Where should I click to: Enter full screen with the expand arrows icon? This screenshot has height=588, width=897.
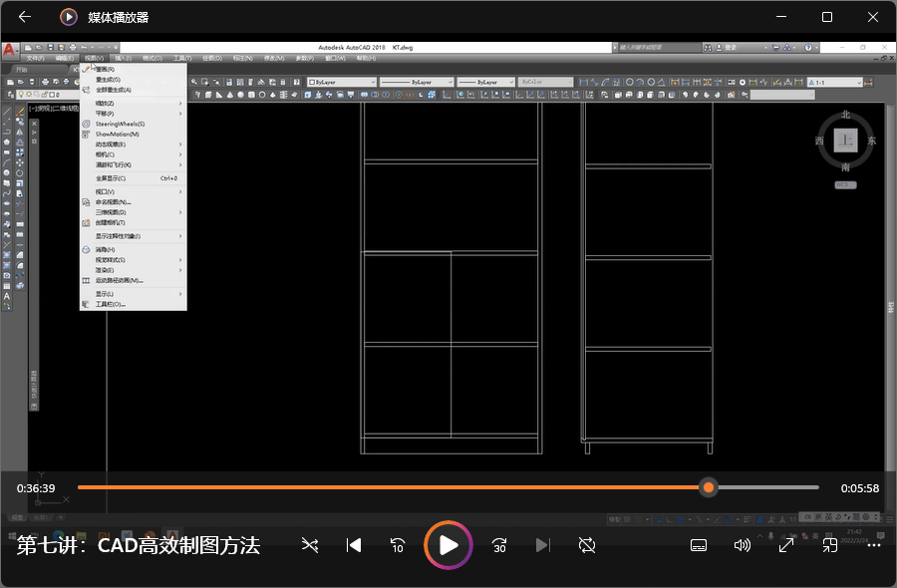click(786, 545)
